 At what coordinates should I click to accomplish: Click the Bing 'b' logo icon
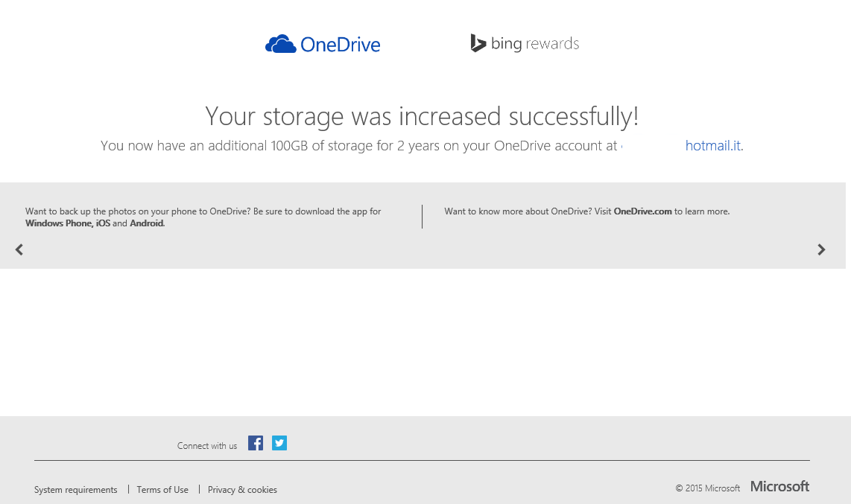tap(478, 43)
